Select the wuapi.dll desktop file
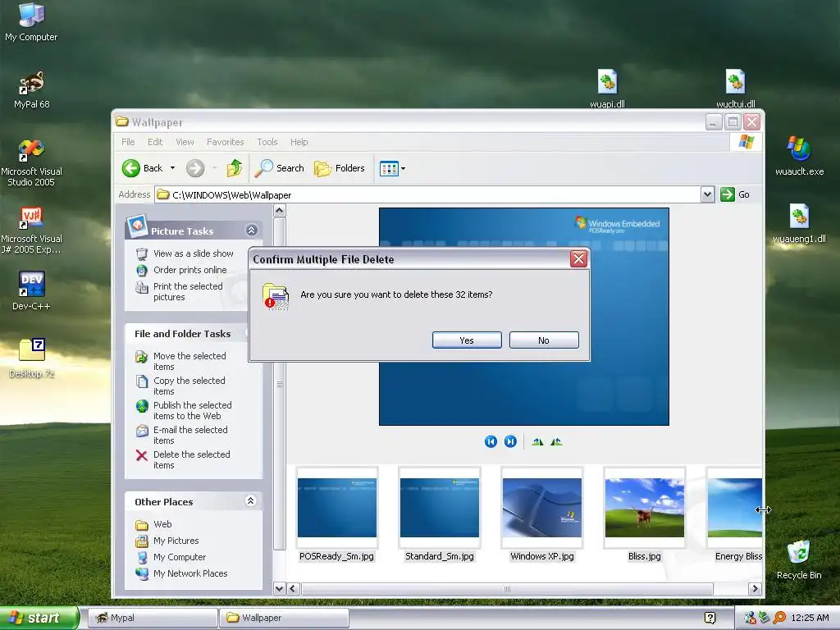This screenshot has height=630, width=840. (x=608, y=89)
